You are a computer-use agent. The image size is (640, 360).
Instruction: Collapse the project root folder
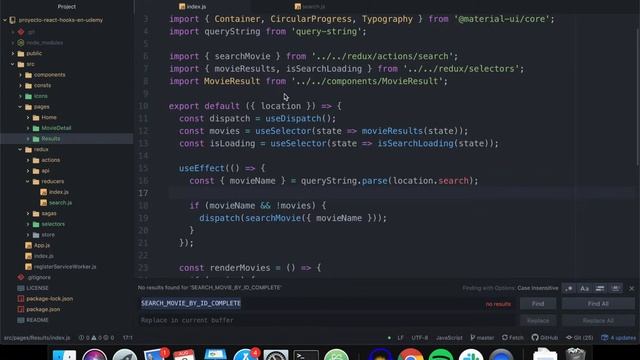[5, 20]
